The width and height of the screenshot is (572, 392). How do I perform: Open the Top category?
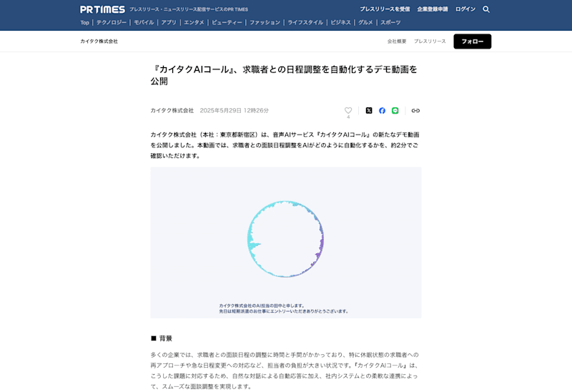click(84, 23)
